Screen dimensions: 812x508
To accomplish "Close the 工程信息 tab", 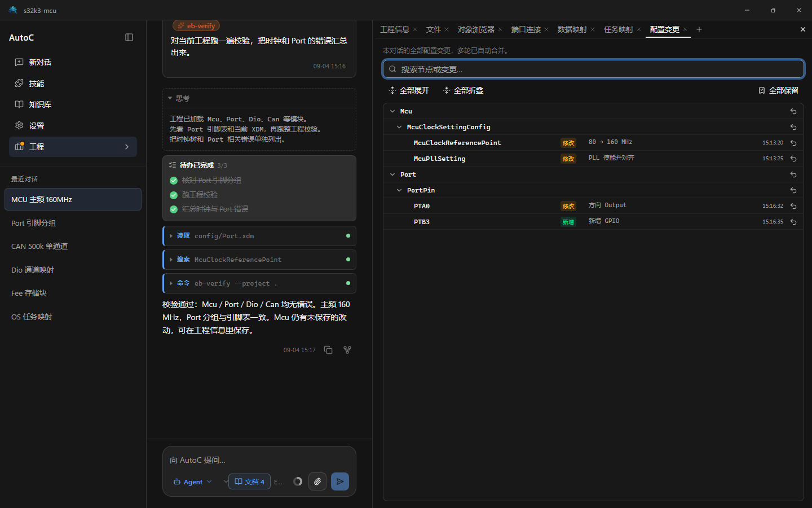I will point(415,29).
